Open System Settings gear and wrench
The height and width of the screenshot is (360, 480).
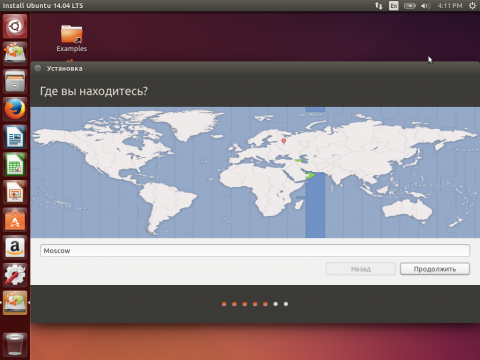(15, 275)
